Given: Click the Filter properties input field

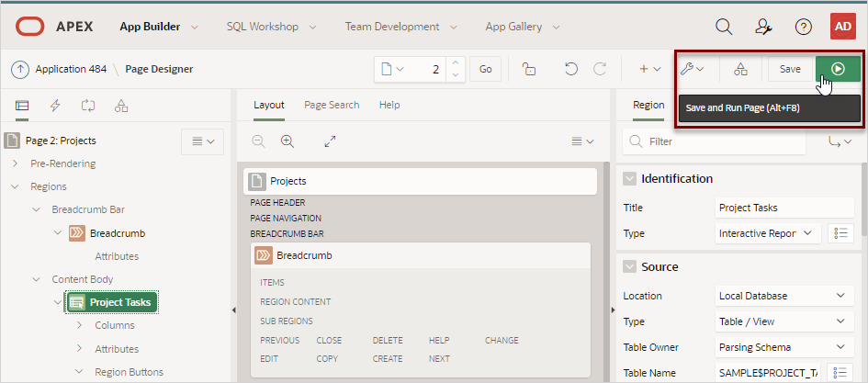Looking at the screenshot, I should (714, 142).
